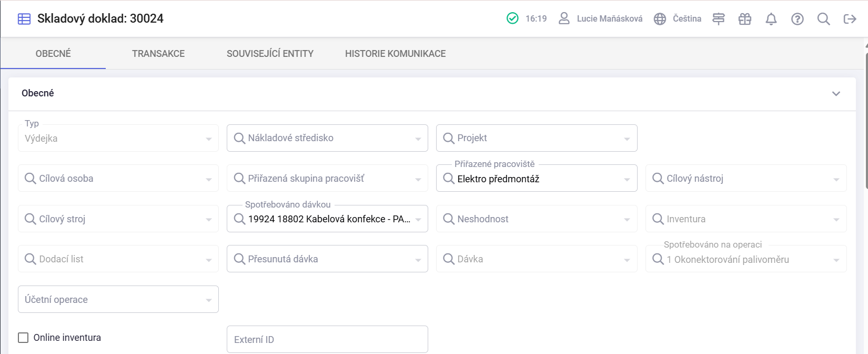
Task: Open the Typ Výdejka dropdown
Action: [x=118, y=138]
